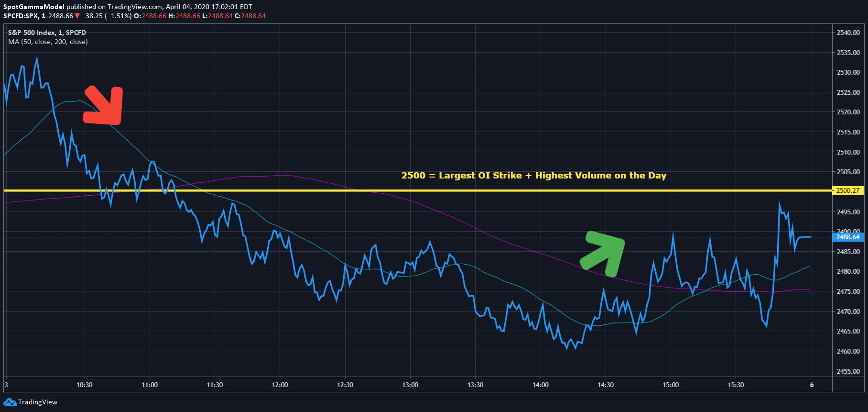Click the 2515.00 price axis label
Screen dimensions: 868x412
(848, 132)
